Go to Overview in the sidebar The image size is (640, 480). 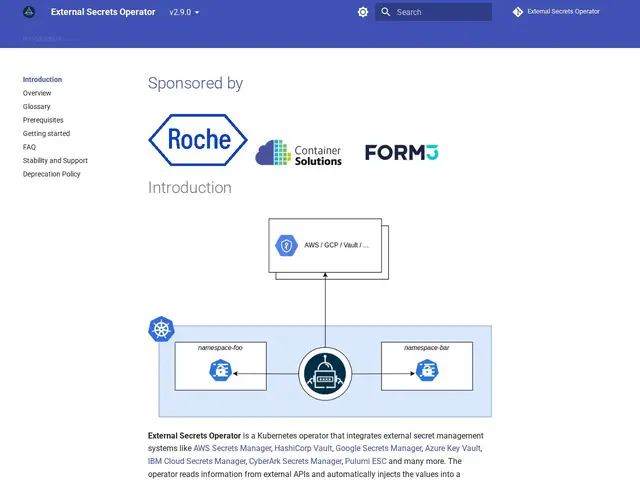[x=37, y=93]
